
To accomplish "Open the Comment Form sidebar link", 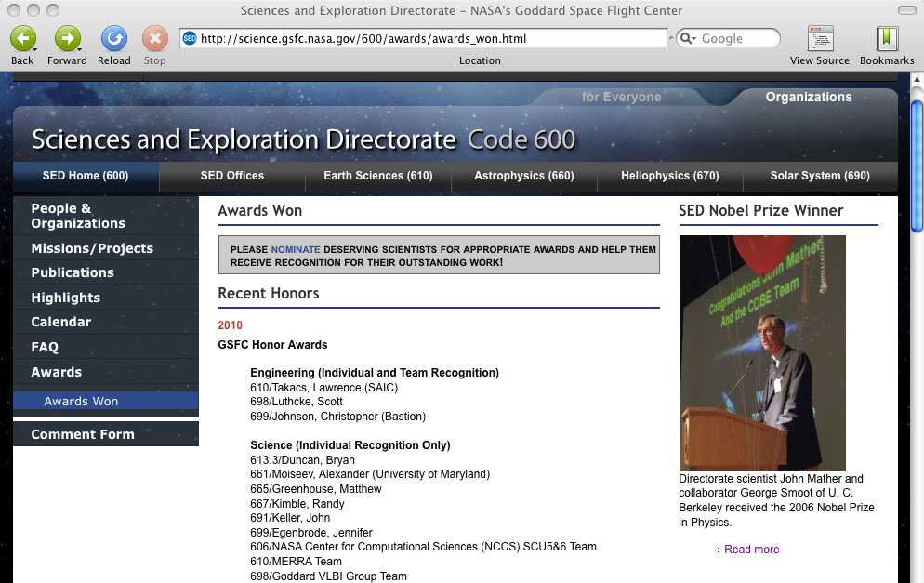I will pyautogui.click(x=105, y=434).
